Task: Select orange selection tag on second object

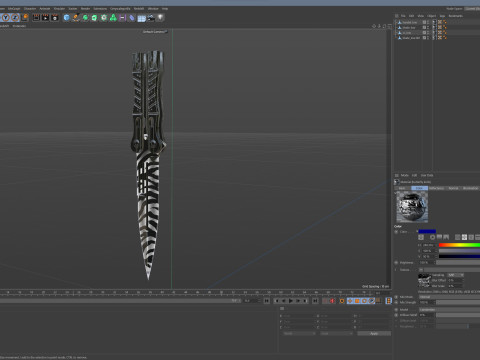Action: (x=445, y=27)
